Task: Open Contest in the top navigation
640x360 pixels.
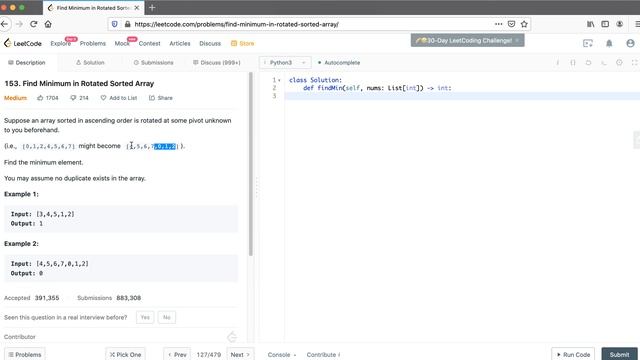Action: [x=149, y=43]
